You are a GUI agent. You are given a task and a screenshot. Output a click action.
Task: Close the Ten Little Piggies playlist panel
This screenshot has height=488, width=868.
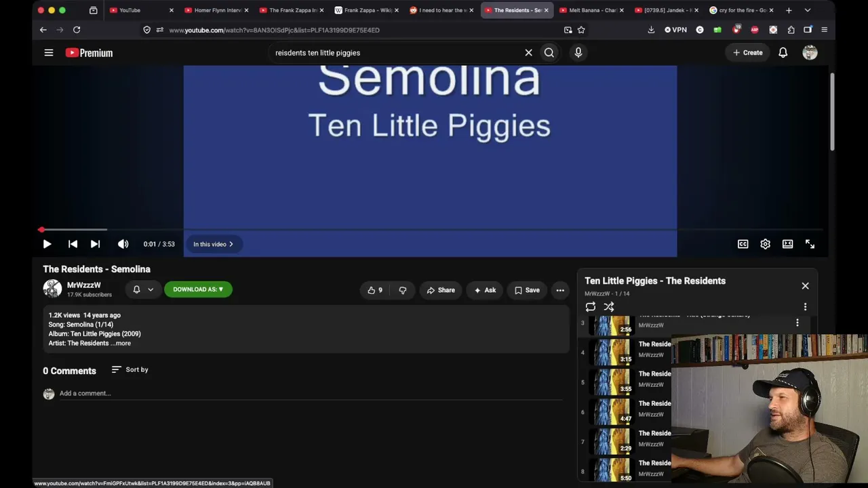click(805, 286)
